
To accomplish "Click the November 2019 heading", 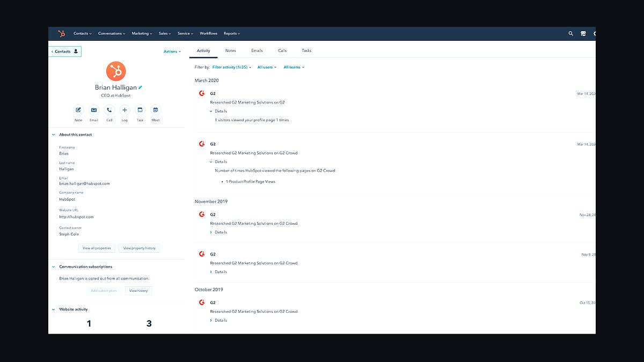I will 211,202.
